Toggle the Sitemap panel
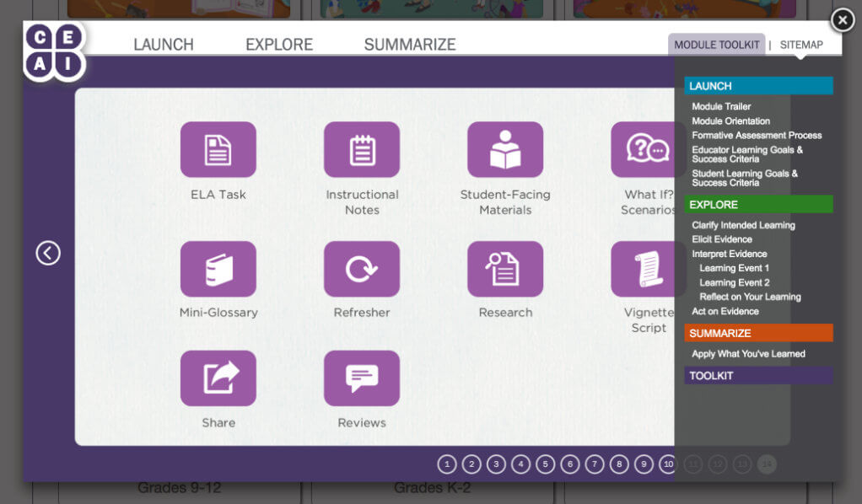The width and height of the screenshot is (862, 504). (x=801, y=45)
